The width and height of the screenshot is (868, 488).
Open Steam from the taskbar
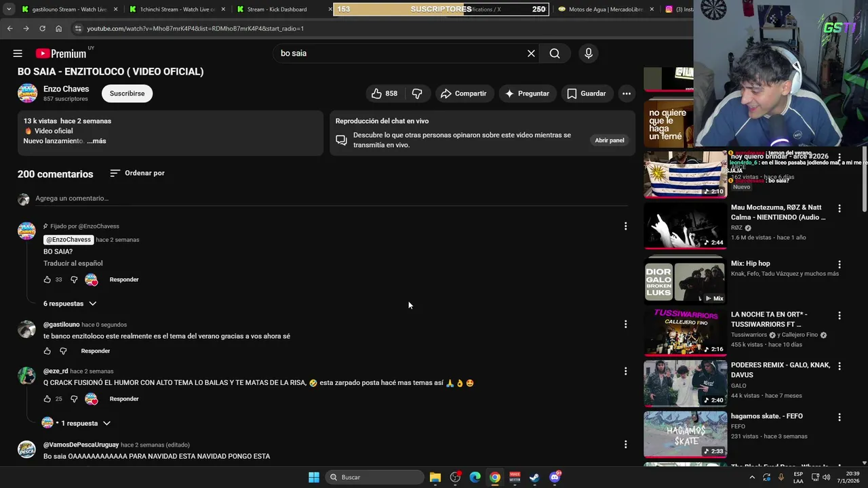pos(534,477)
